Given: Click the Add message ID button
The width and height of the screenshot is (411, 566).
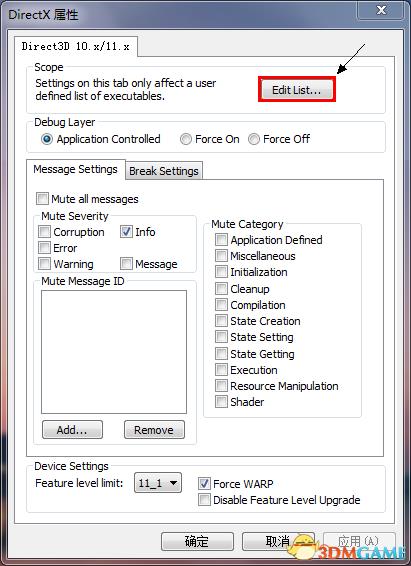Looking at the screenshot, I should tap(72, 430).
